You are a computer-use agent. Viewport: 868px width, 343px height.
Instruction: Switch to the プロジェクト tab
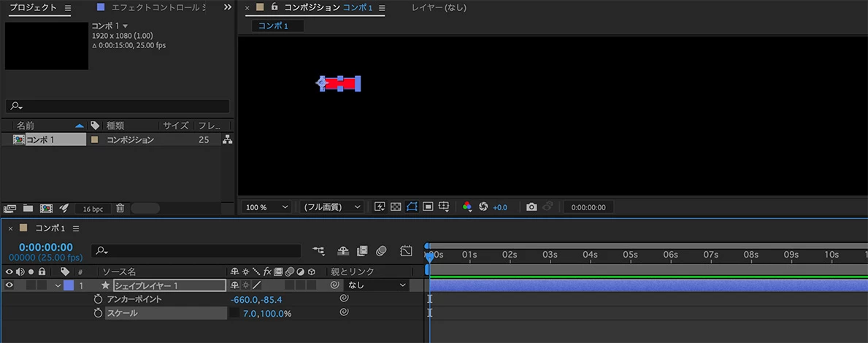33,8
